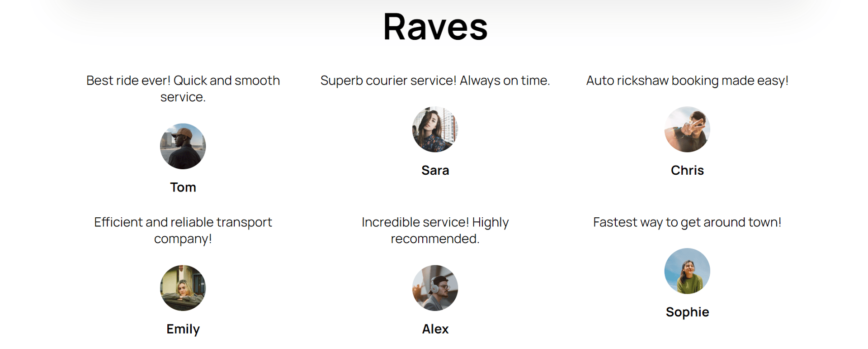Click Chris's avatar with peace sign

click(687, 129)
